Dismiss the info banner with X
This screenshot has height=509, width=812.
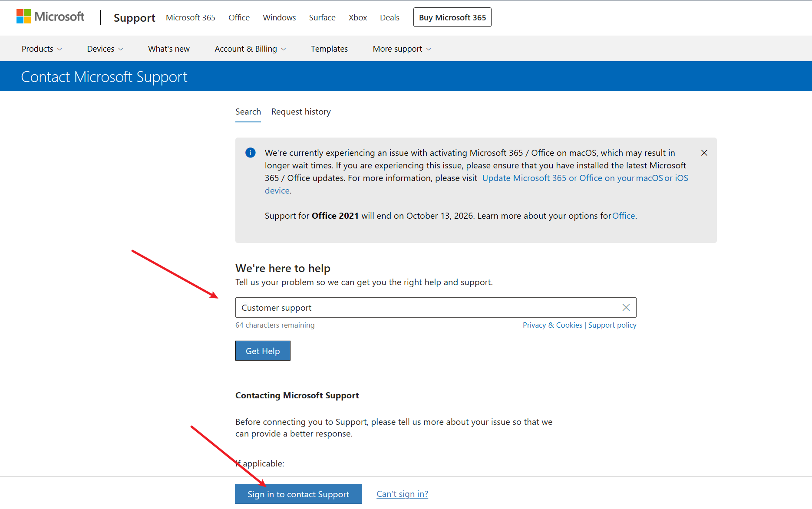click(704, 153)
